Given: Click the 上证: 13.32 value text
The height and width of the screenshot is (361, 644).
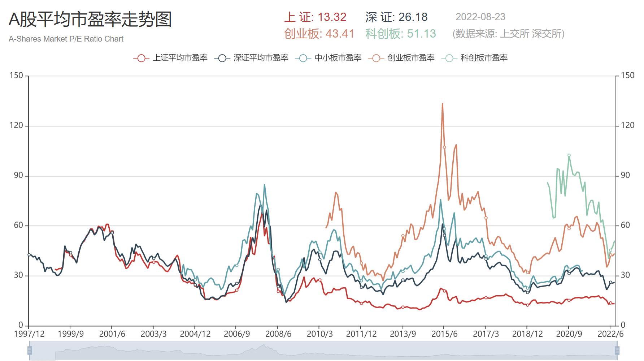Looking at the screenshot, I should 316,17.
